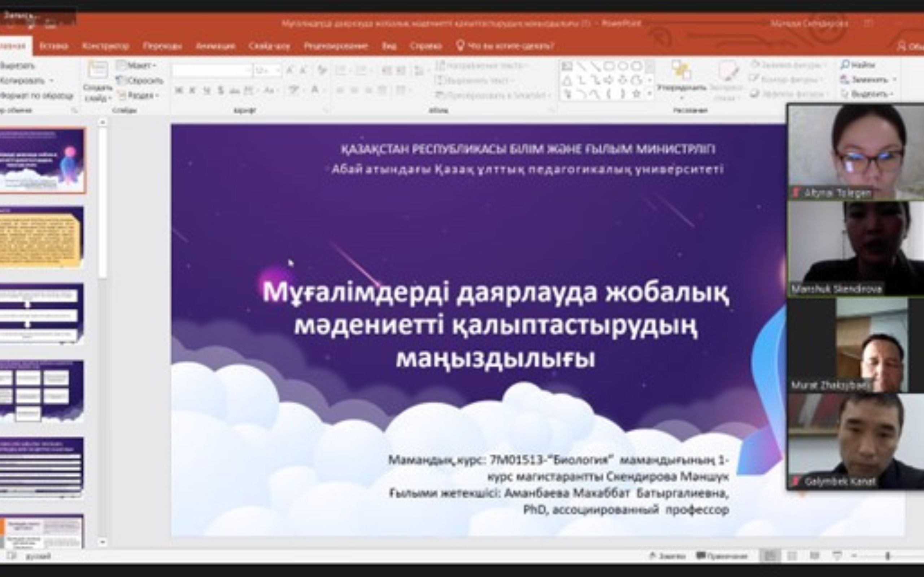The width and height of the screenshot is (924, 577).
Task: Open the font size dropdown
Action: 278,71
